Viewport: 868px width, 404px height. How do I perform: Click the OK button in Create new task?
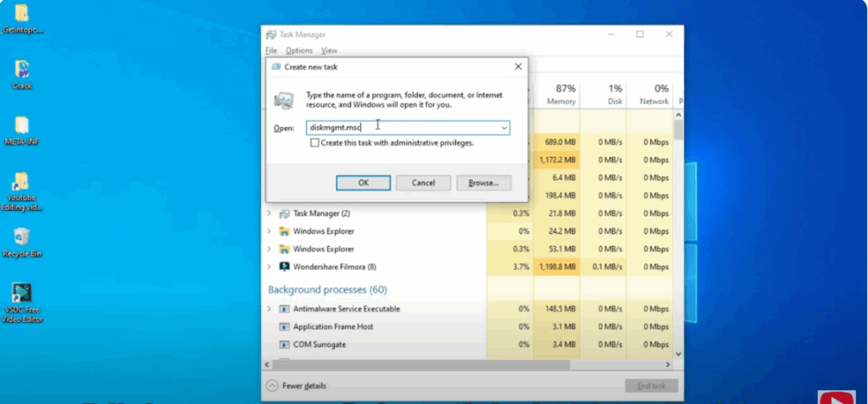[x=363, y=183]
